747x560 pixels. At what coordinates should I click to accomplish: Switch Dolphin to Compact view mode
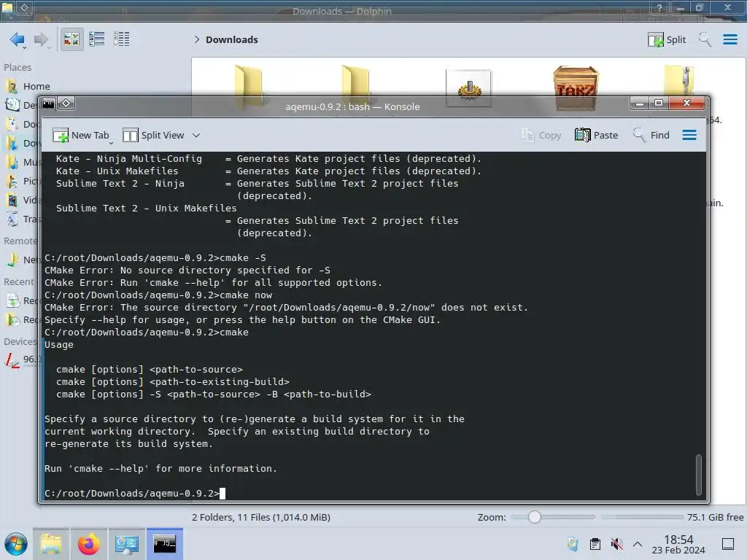coord(97,39)
